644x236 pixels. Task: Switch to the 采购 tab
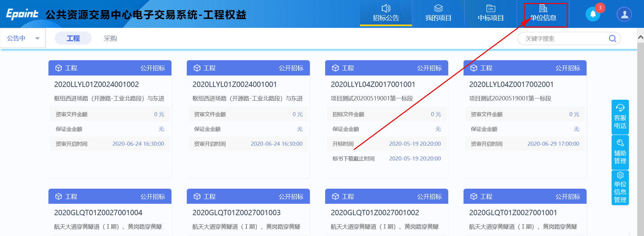[x=110, y=38]
